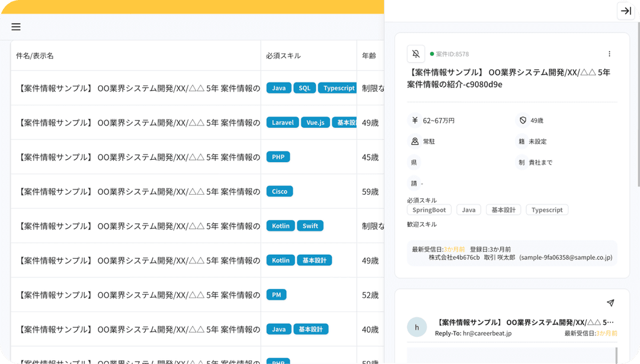Click the send paper plane icon

(610, 302)
